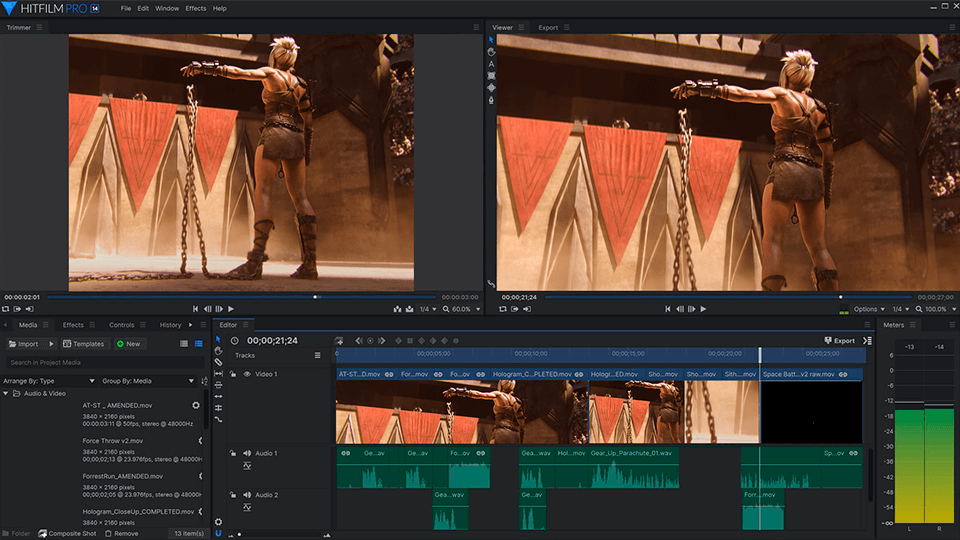The height and width of the screenshot is (540, 960).
Task: Switch media panel to thumbnail grid view
Action: coord(184,344)
